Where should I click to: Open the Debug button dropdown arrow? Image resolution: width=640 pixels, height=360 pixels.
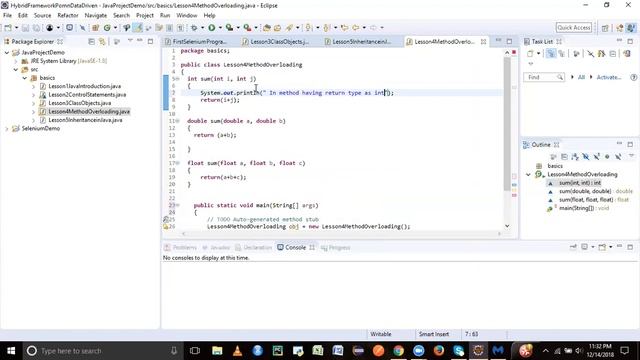(x=202, y=28)
